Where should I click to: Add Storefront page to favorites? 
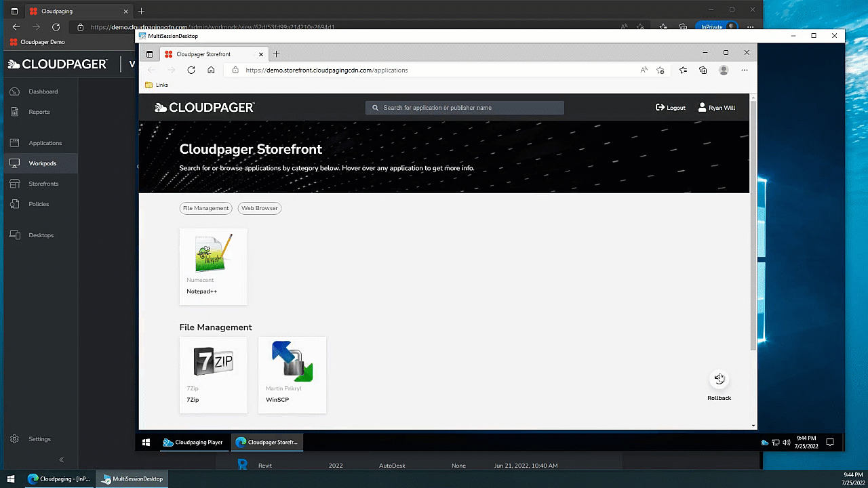[660, 70]
